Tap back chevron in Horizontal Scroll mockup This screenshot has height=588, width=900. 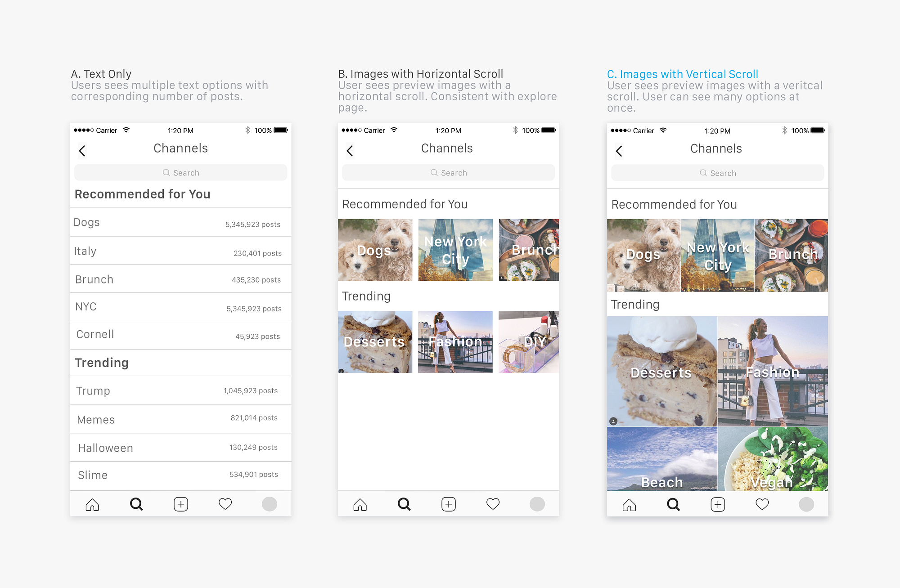(350, 151)
